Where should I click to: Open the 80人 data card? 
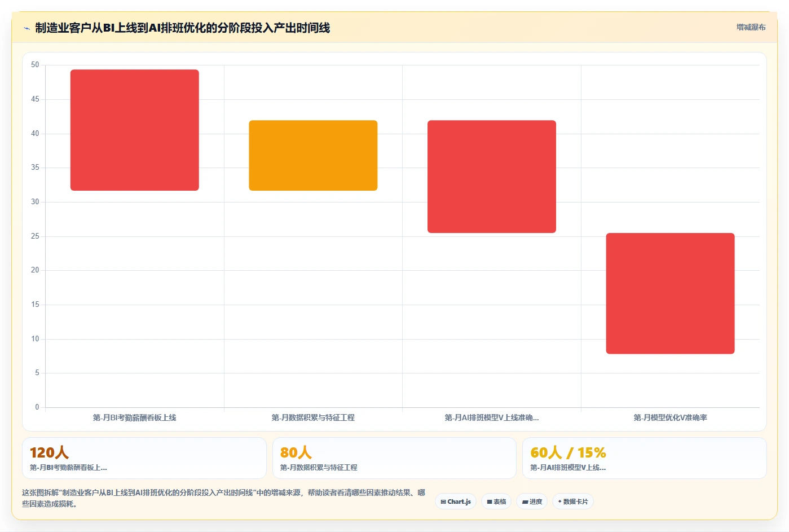tap(394, 458)
